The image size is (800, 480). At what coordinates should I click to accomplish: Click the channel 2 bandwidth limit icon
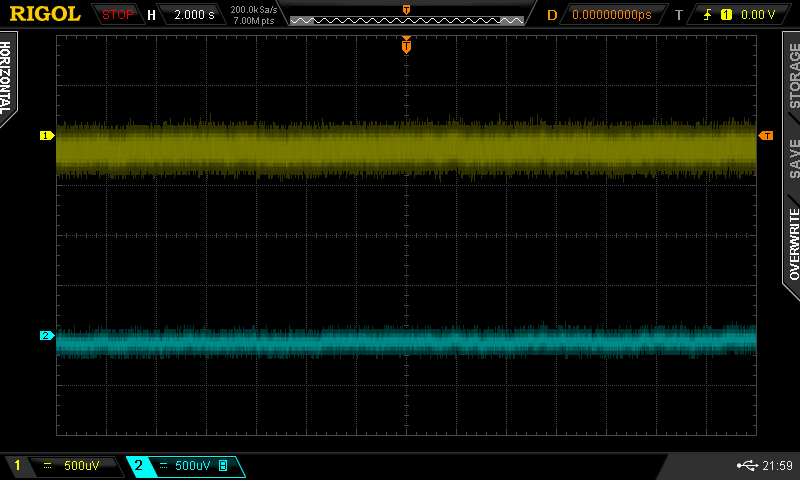point(223,466)
